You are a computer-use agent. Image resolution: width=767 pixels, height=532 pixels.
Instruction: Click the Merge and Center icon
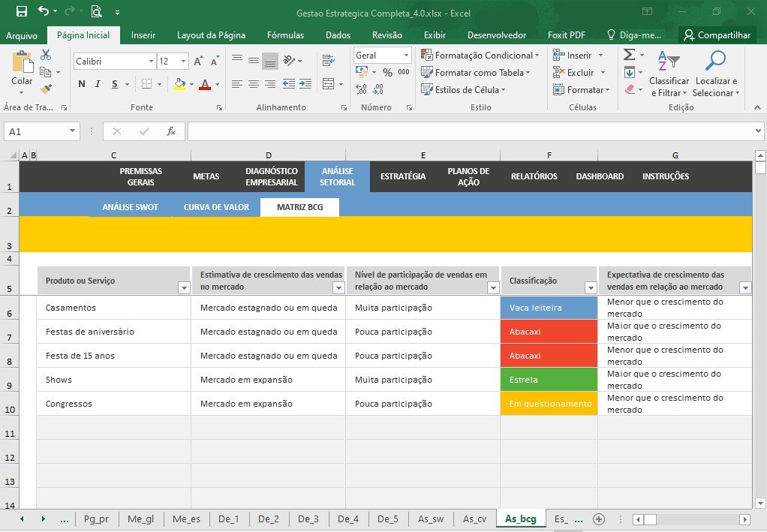[329, 84]
